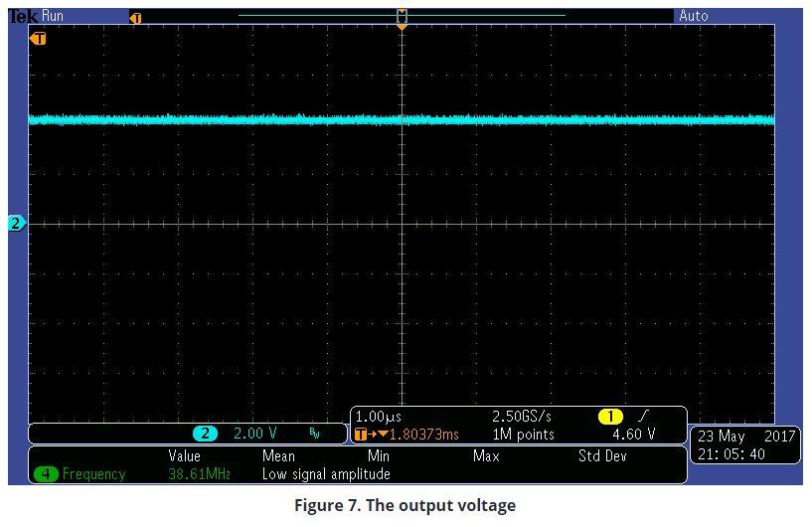
Task: Click the cyan channel 2 badge
Action: click(205, 434)
